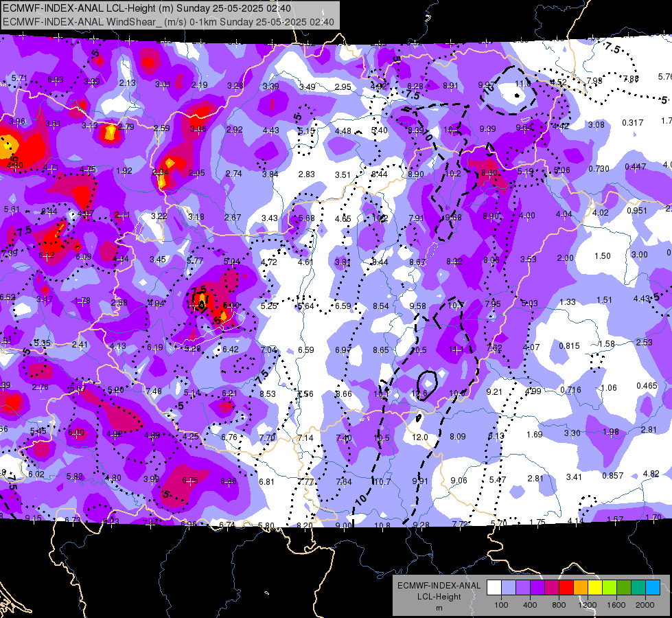
Task: Click the LCL-Height title line at top
Action: 147,8
